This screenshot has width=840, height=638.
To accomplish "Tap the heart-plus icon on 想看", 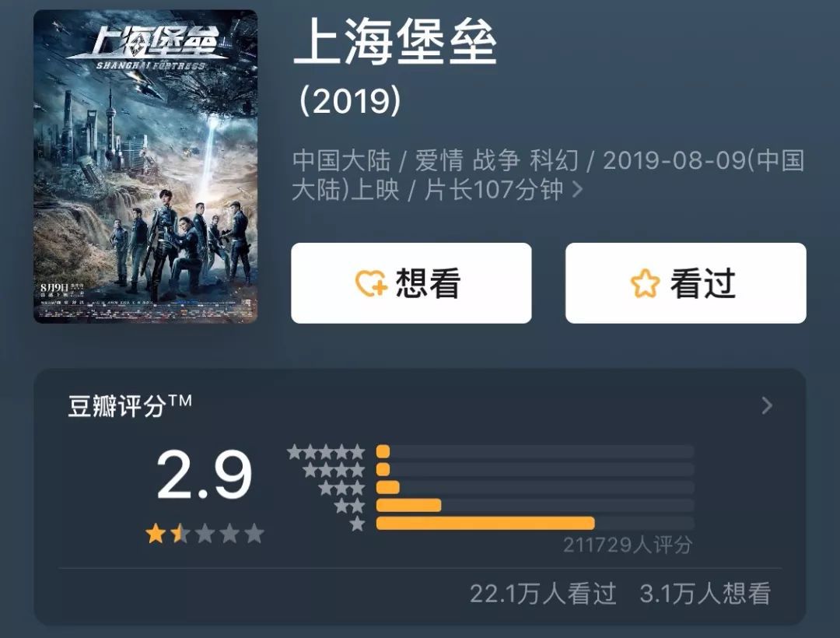I will [371, 283].
